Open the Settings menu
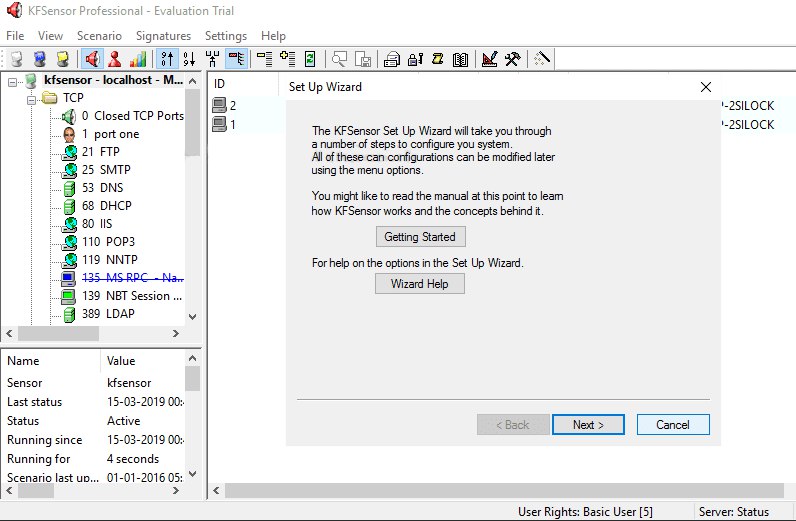Viewport: 796px width, 521px height. pos(226,36)
